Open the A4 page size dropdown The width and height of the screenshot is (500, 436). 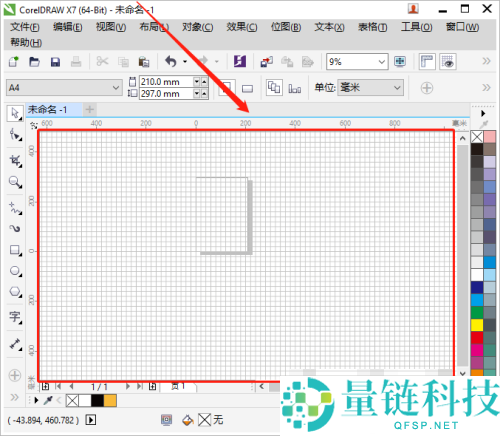(64, 88)
